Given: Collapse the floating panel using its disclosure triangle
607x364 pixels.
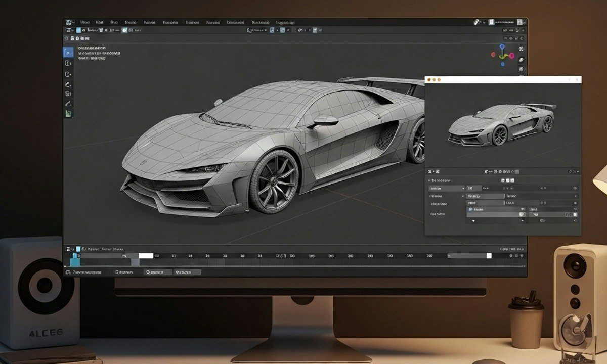Looking at the screenshot, I should point(429,180).
